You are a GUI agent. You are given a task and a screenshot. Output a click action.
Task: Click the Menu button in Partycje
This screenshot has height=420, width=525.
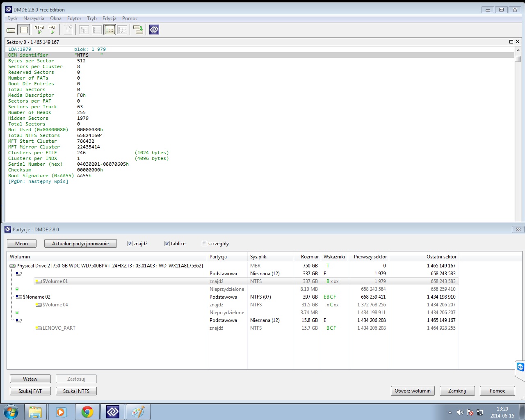click(x=22, y=244)
